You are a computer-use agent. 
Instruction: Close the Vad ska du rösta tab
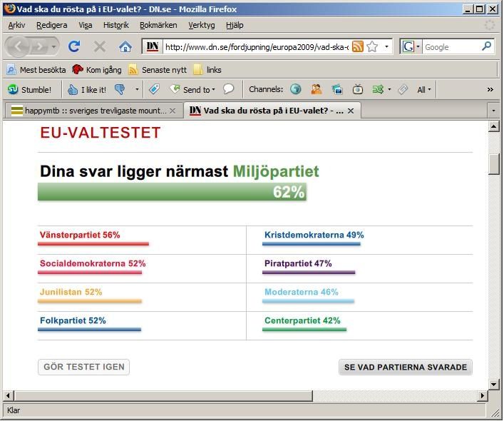(x=351, y=111)
